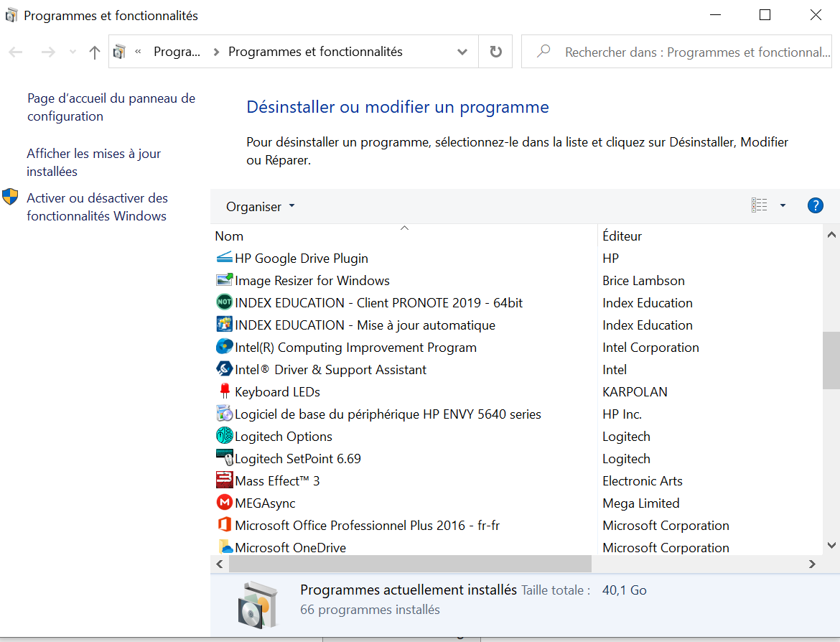Go back with the left arrow
This screenshot has width=840, height=642.
click(x=16, y=52)
